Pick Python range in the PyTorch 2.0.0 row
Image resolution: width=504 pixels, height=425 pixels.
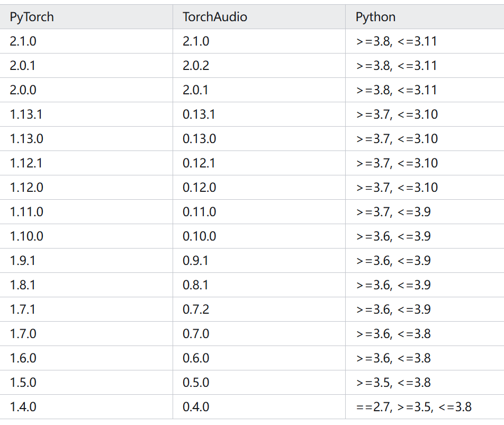pos(425,90)
